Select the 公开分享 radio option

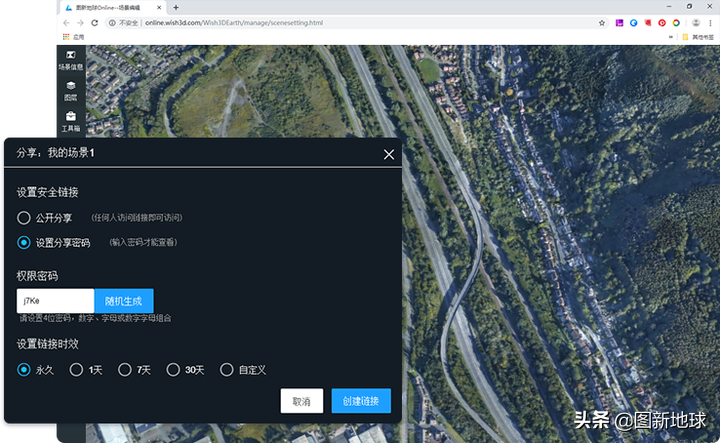tap(23, 218)
